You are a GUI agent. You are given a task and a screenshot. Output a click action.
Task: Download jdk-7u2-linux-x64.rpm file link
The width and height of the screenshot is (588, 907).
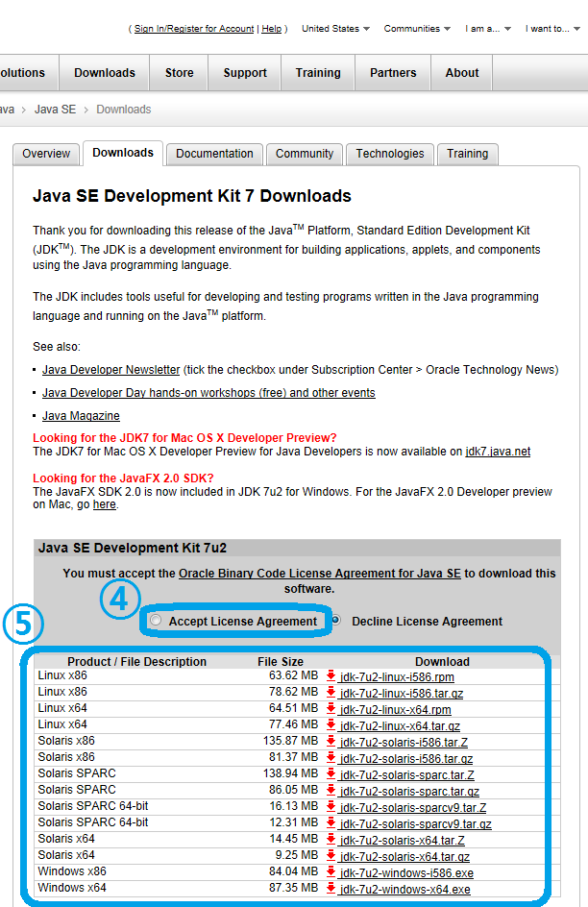(x=395, y=709)
